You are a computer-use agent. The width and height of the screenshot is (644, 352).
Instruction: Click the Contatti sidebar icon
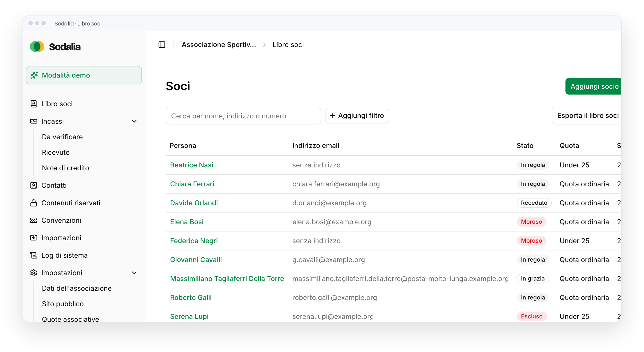click(33, 185)
